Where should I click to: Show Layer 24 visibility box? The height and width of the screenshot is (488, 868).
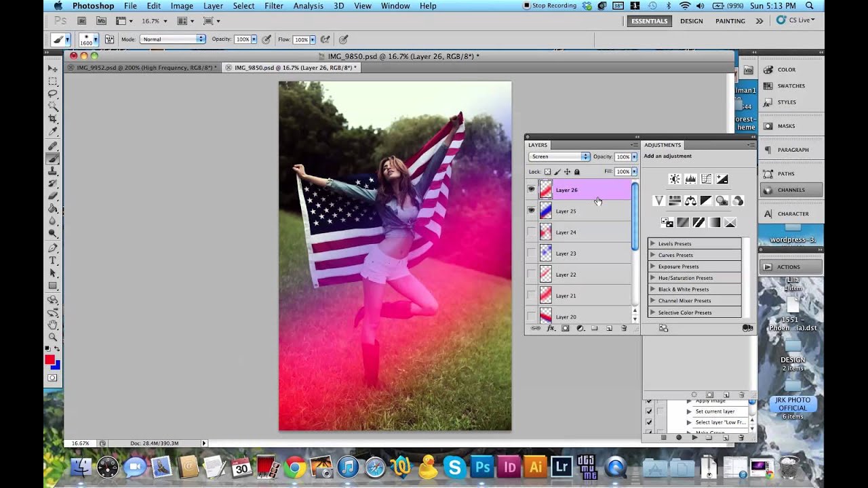[531, 232]
